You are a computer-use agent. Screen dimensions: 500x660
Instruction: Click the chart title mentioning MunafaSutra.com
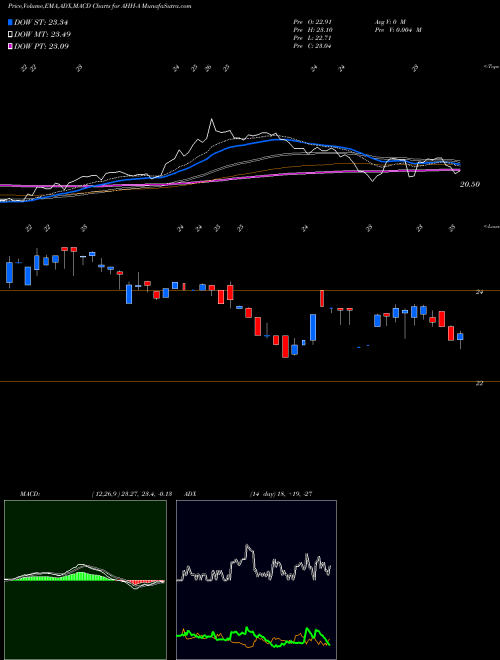click(x=100, y=7)
